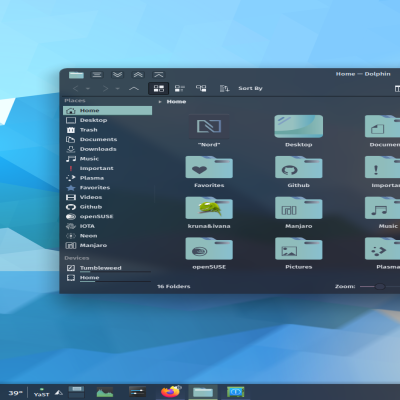Select the Plasma folder in file view
This screenshot has width=400, height=400.
pyautogui.click(x=383, y=253)
